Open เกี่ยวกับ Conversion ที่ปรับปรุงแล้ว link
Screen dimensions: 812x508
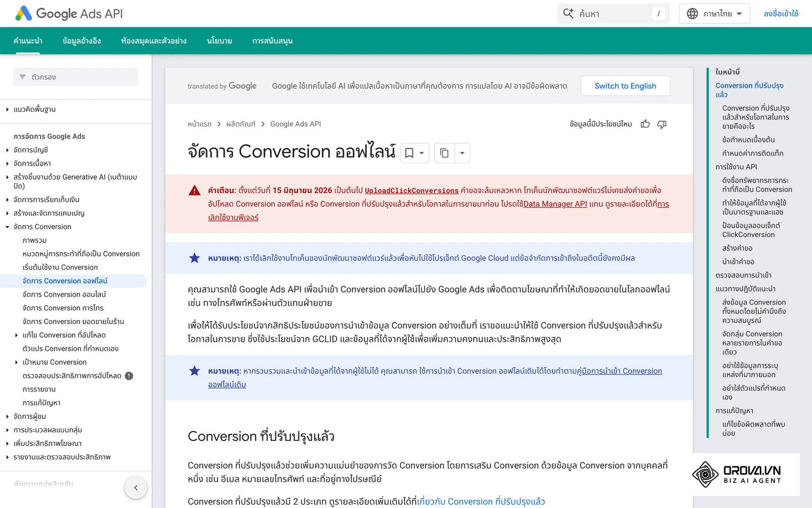(481, 502)
